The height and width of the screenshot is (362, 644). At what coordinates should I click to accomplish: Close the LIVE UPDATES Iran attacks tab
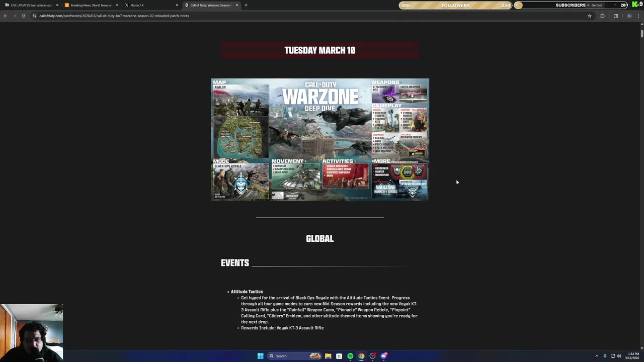[x=57, y=5]
